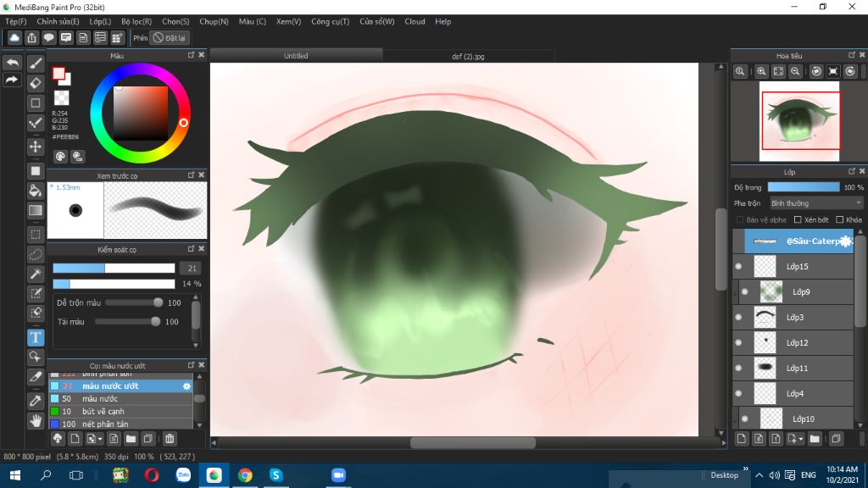Zoom in on the navigator preview

point(762,71)
